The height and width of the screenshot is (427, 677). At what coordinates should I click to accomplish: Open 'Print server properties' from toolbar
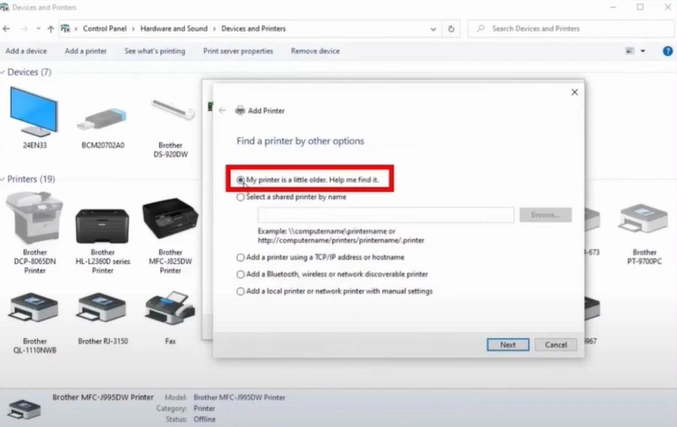pyautogui.click(x=238, y=51)
